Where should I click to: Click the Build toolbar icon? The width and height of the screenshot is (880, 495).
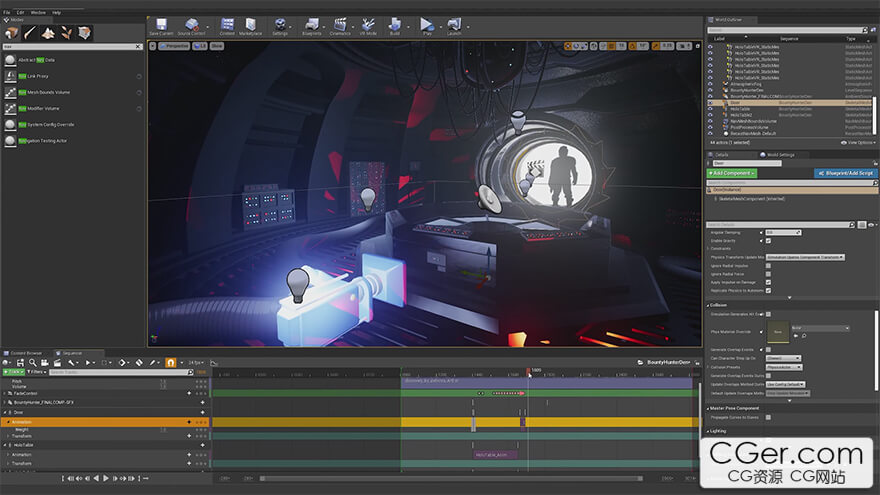pos(395,26)
